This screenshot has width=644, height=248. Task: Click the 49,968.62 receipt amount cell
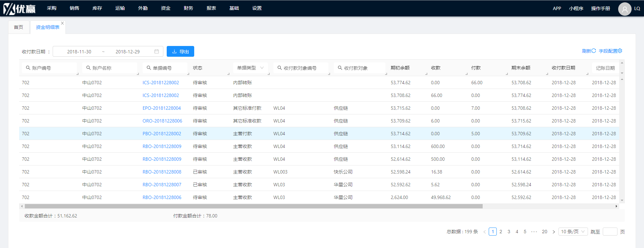441,197
